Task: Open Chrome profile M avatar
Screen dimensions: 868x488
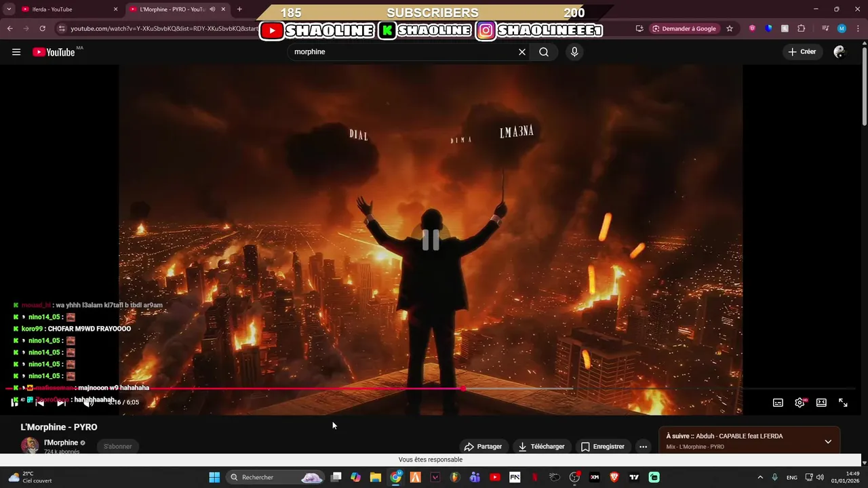Action: tap(842, 28)
